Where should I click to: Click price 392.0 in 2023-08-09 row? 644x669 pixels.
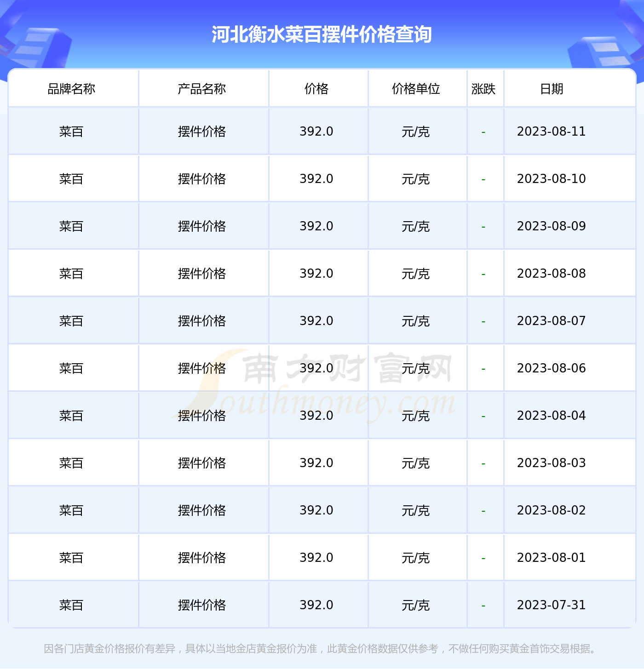(316, 226)
